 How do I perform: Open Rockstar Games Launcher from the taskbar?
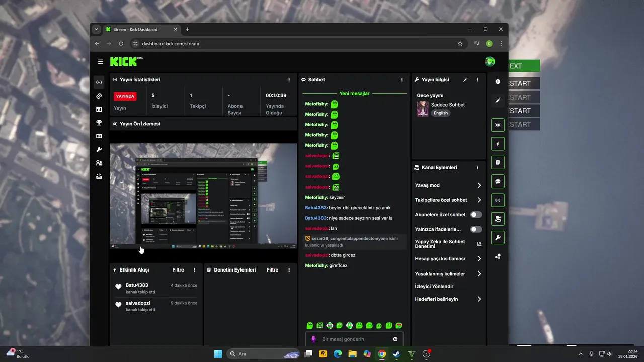pos(323,354)
